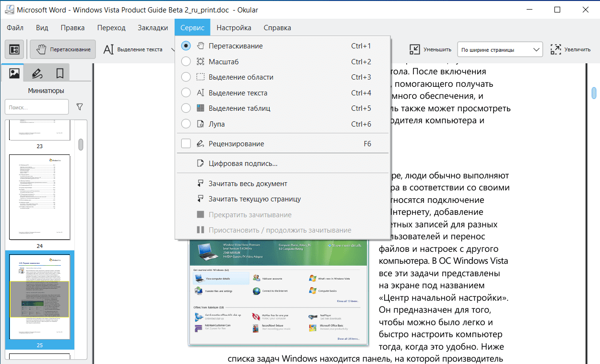Screen dimensions: 600x364
Task: Close the Сервис menu
Action: point(192,28)
